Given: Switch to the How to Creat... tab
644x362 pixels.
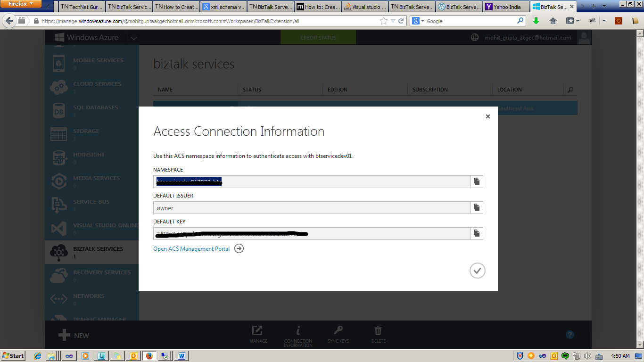Looking at the screenshot, I should (x=176, y=7).
